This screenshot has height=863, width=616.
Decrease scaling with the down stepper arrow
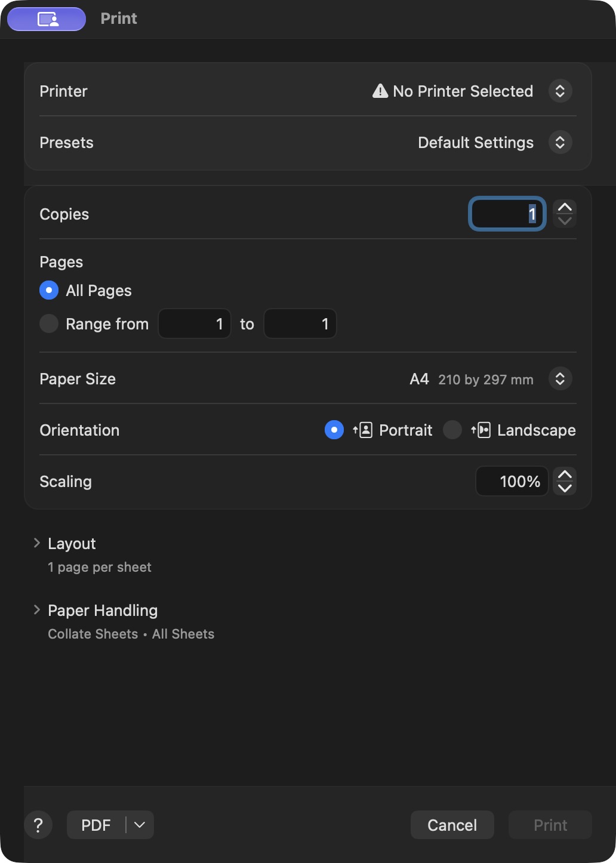pyautogui.click(x=565, y=488)
